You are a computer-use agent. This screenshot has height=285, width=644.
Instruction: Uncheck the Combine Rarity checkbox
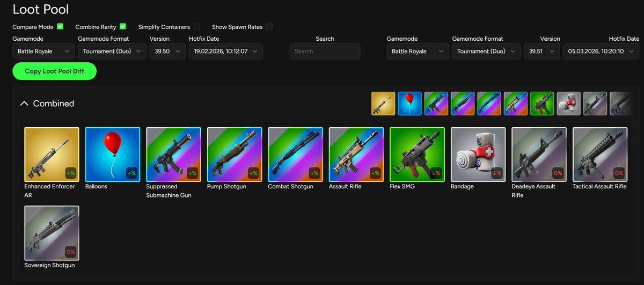pyautogui.click(x=123, y=26)
